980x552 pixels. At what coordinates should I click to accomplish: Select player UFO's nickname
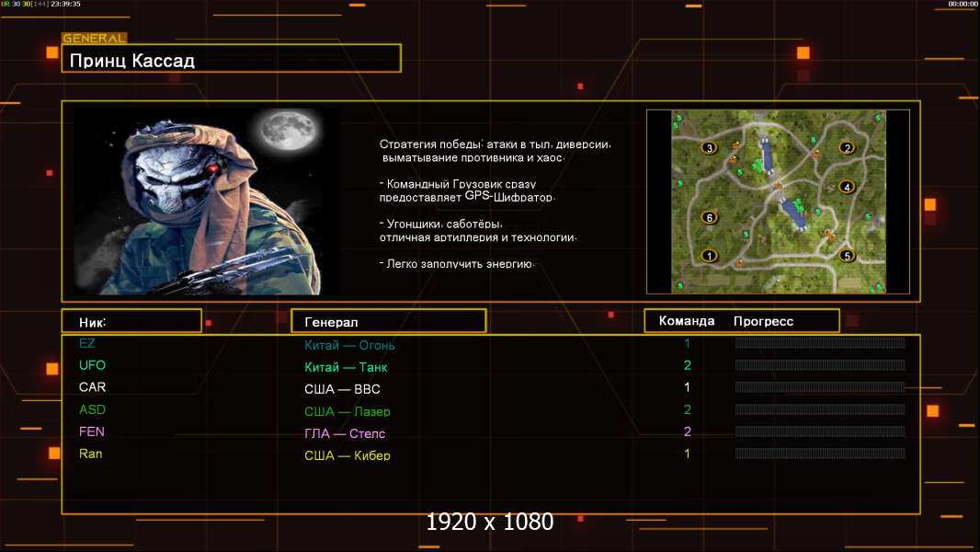92,365
